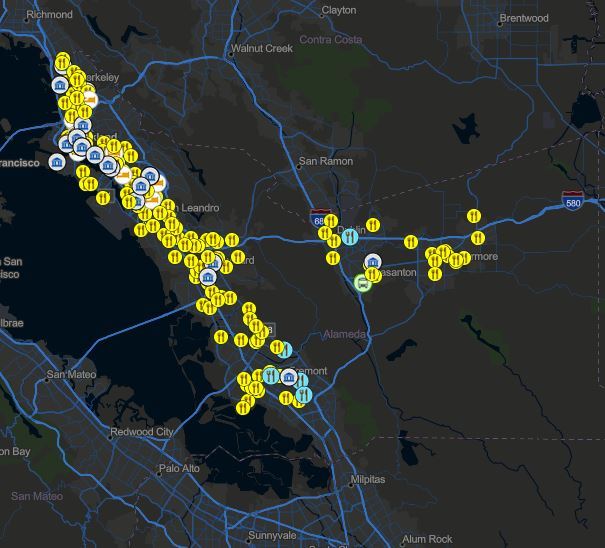Select the northernmost yellow restaurant marker above Berkeley
Image resolution: width=605 pixels, height=548 pixels.
pyautogui.click(x=62, y=60)
